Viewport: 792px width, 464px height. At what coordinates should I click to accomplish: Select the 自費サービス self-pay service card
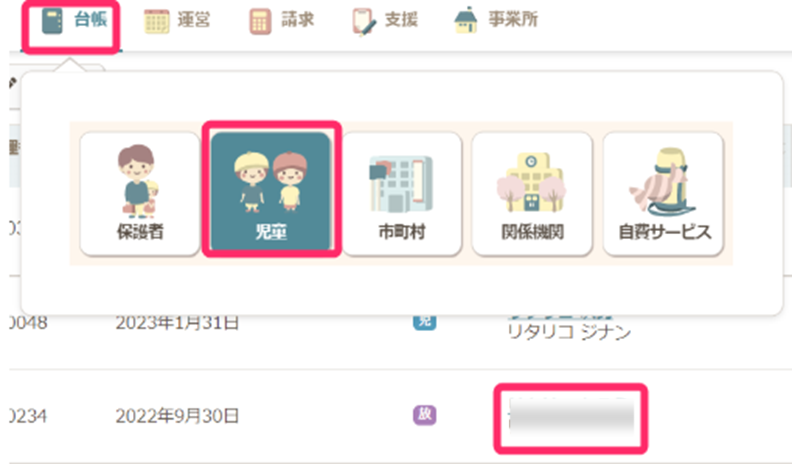(664, 193)
